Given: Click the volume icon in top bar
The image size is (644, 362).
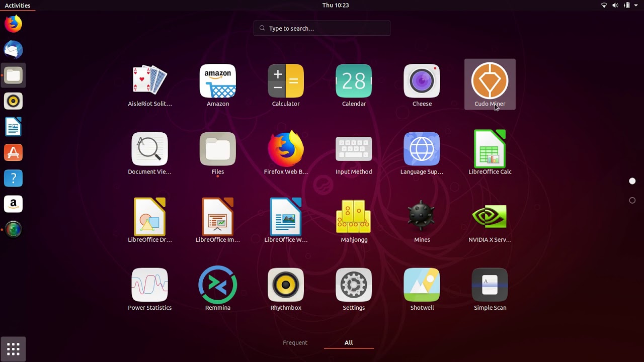Looking at the screenshot, I should tap(615, 6).
